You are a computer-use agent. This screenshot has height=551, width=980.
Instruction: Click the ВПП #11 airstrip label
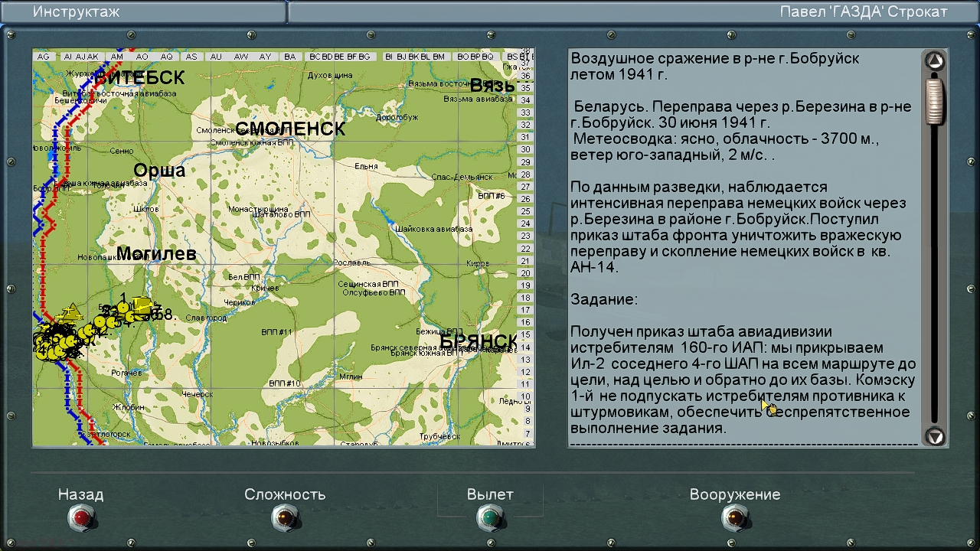pos(276,331)
